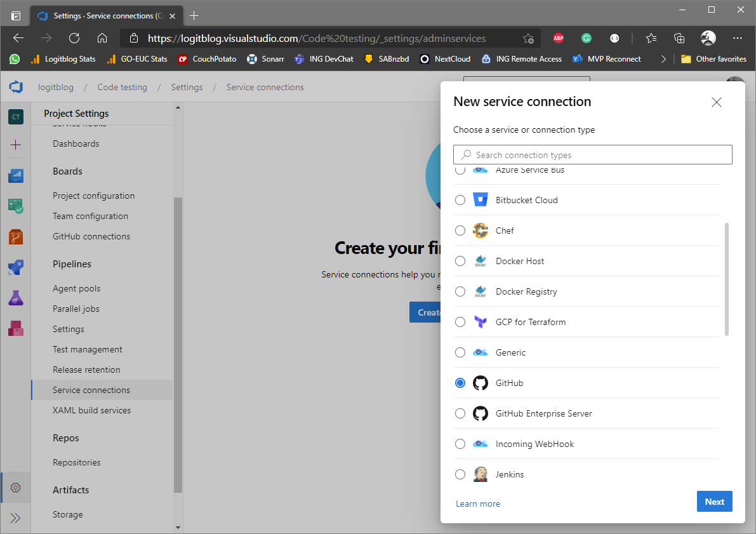
Task: Click the Settings breadcrumb link
Action: click(x=187, y=87)
